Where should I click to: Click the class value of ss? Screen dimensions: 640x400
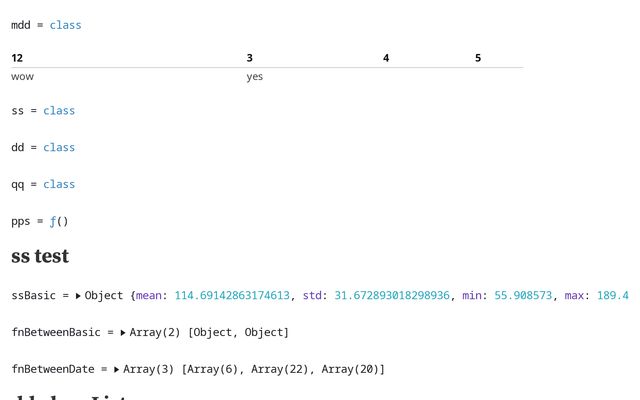[59, 111]
